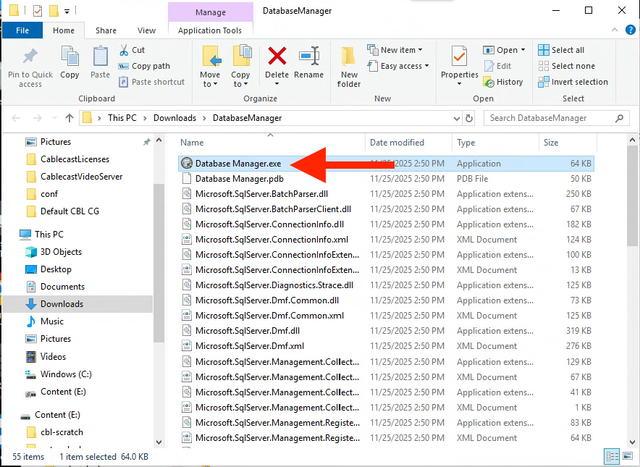Open the conf folder in sidebar

49,194
